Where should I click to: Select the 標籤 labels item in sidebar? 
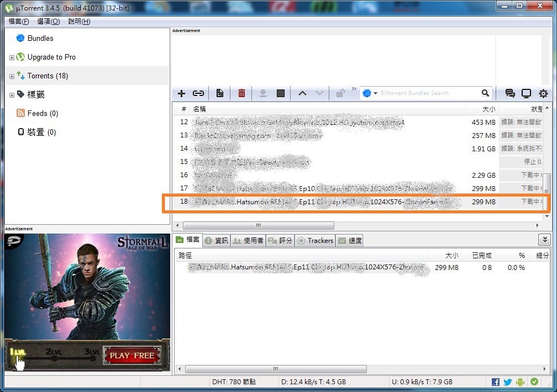tap(35, 95)
